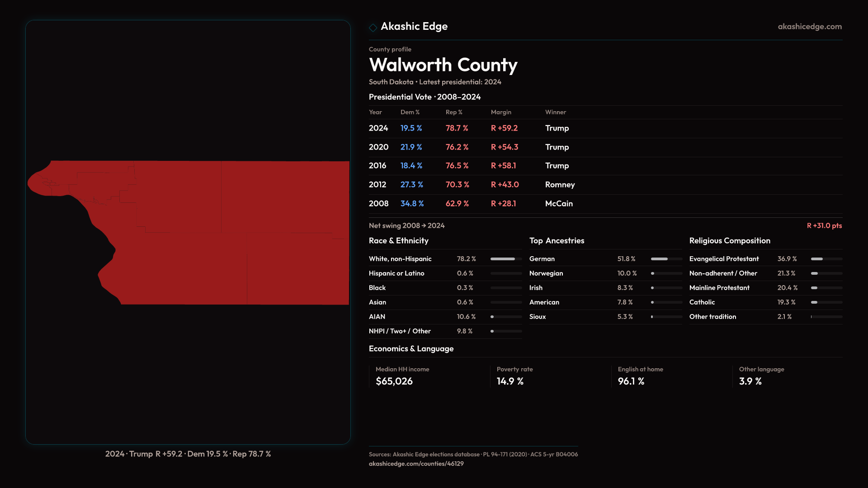868x488 pixels.
Task: Click the map caption 2024 Trump R +59.2
Action: (x=188, y=454)
